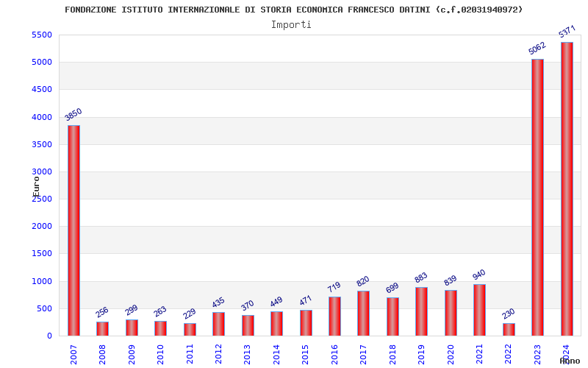Click the value label 5062
Viewport: 588px width, 368px height.
(537, 48)
